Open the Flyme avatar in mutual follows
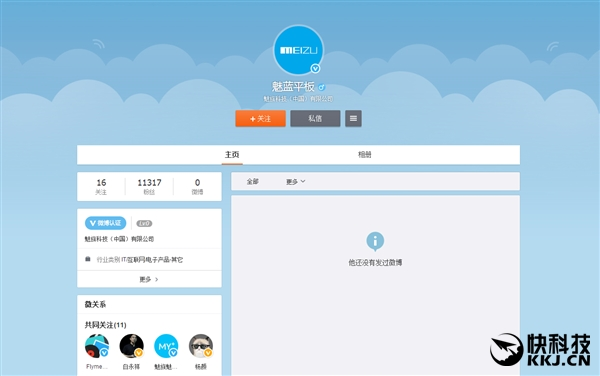 [97, 346]
